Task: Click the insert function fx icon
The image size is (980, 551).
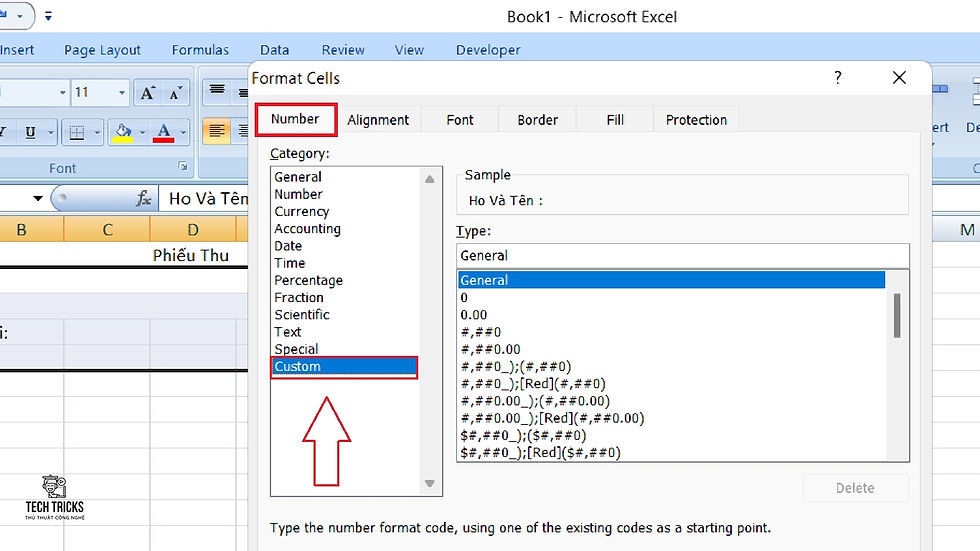Action: tap(144, 199)
